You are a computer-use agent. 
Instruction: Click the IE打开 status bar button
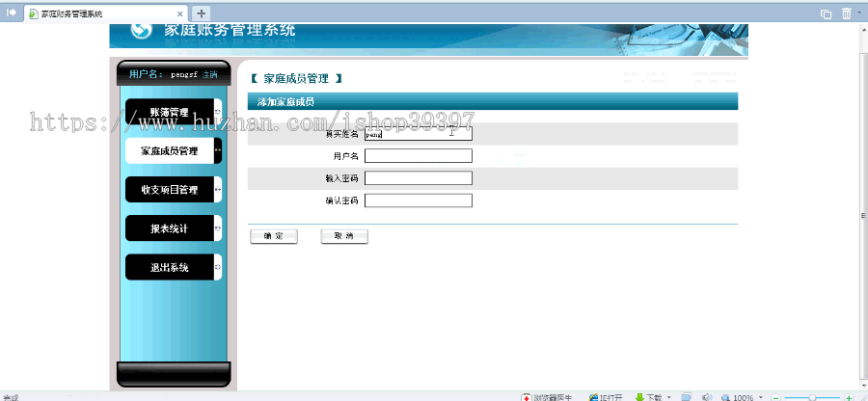click(x=606, y=397)
